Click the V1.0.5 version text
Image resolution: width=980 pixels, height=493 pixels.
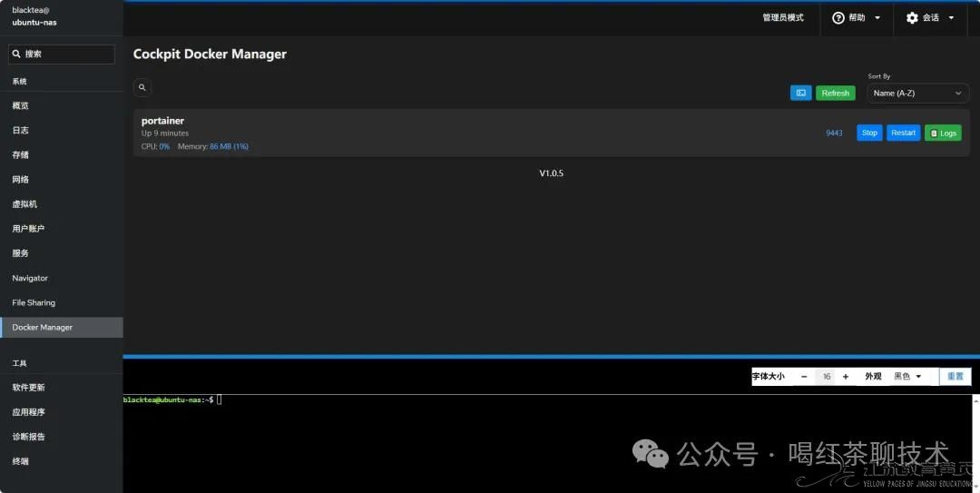(552, 173)
